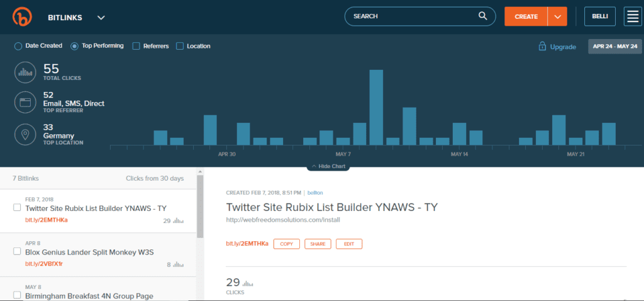Click the EDIT button
This screenshot has width=644, height=301.
(349, 244)
